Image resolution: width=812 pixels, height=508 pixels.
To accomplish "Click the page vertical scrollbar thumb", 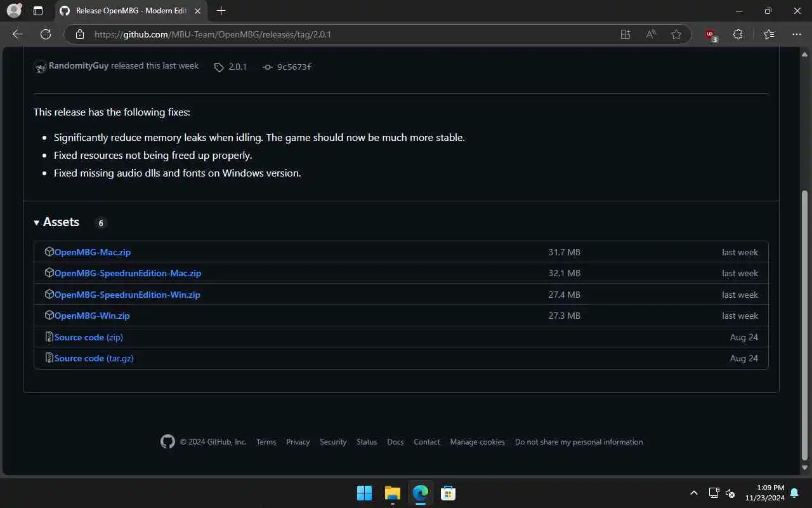I will point(806,325).
